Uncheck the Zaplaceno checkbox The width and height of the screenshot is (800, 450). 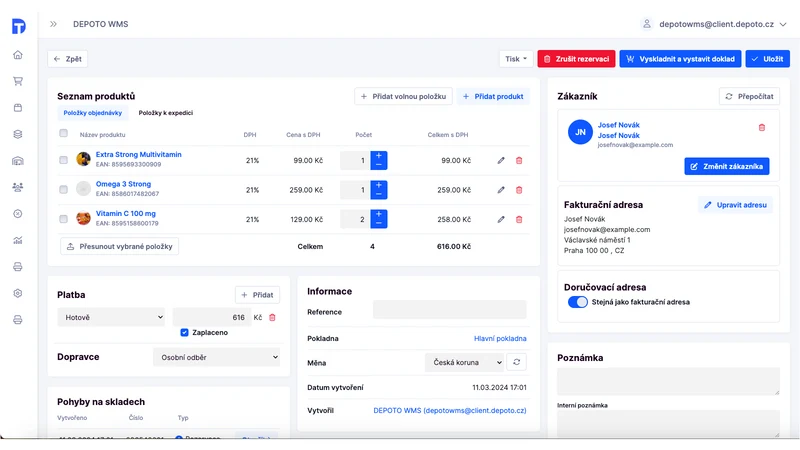point(184,332)
